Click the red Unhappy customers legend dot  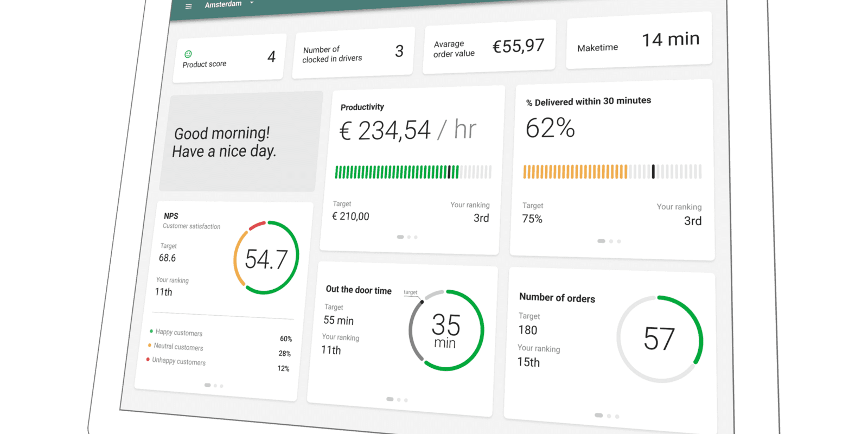[148, 359]
